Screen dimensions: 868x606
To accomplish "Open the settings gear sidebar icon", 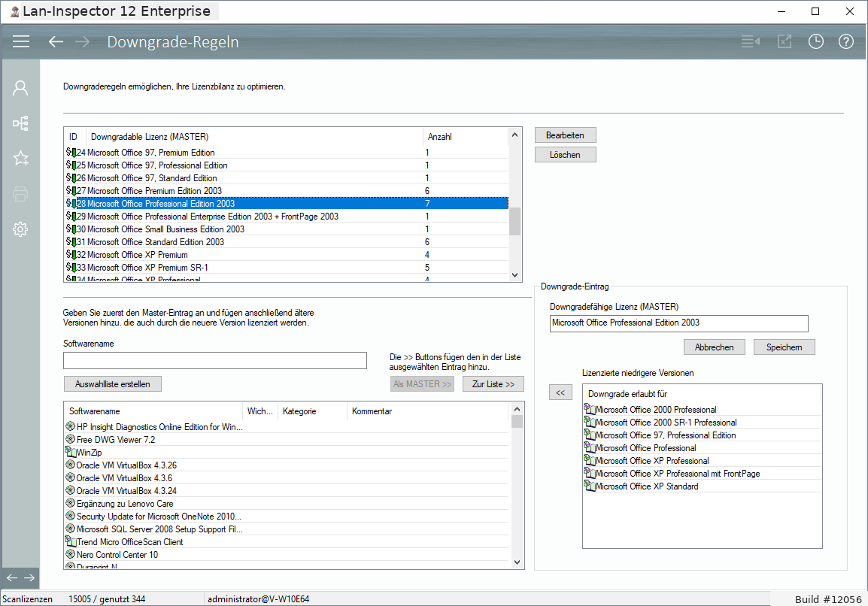I will (20, 229).
